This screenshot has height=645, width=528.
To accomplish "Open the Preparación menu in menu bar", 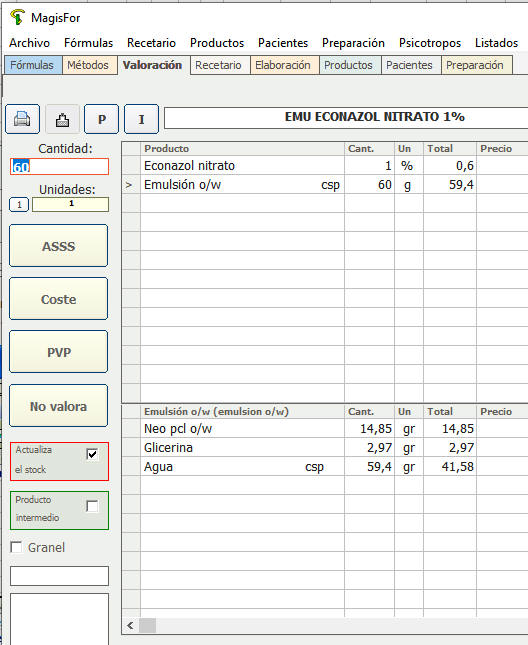I will pos(353,43).
